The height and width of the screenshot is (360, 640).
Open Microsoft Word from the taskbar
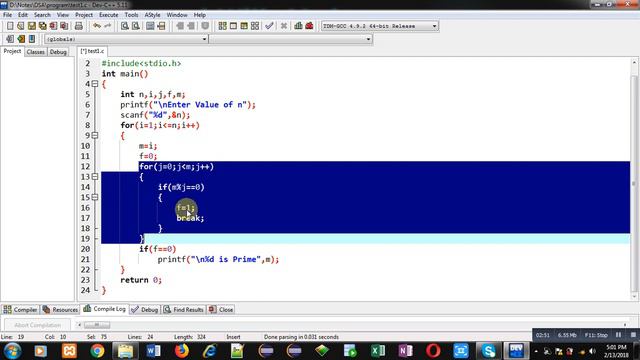tap(153, 351)
